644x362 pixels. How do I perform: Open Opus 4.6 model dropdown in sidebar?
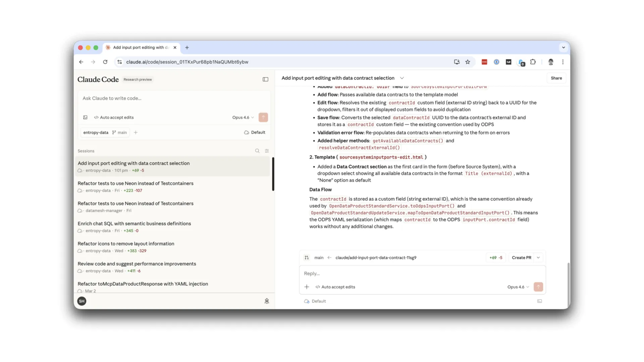coord(243,117)
